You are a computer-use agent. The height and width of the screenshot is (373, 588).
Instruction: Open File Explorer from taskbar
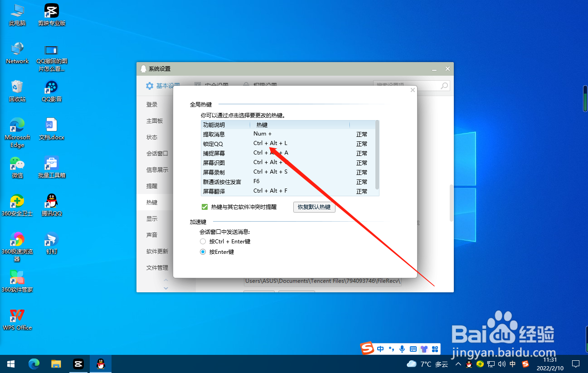click(x=56, y=363)
